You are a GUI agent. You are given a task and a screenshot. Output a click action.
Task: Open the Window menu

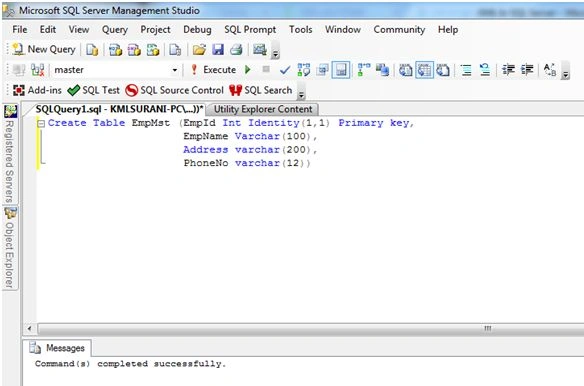(343, 29)
